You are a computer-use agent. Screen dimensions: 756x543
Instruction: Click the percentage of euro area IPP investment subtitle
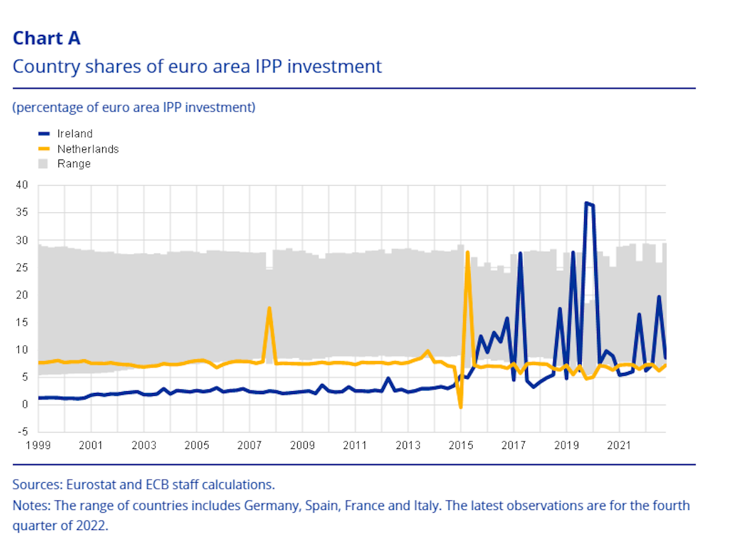coord(134,108)
